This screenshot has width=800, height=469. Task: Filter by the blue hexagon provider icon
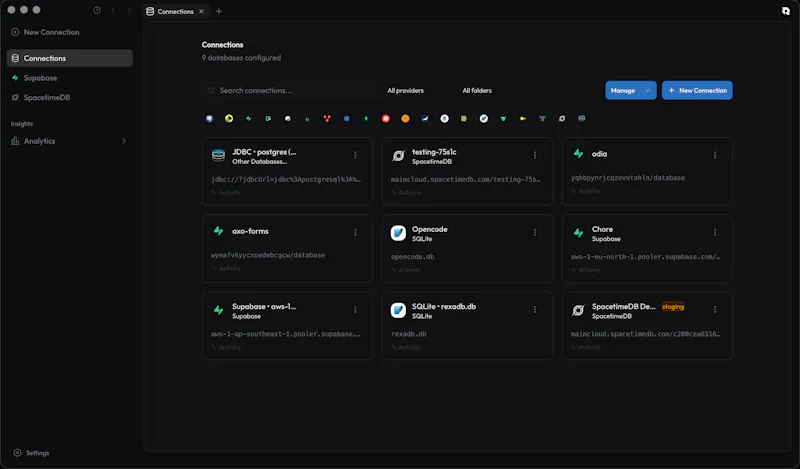[346, 118]
